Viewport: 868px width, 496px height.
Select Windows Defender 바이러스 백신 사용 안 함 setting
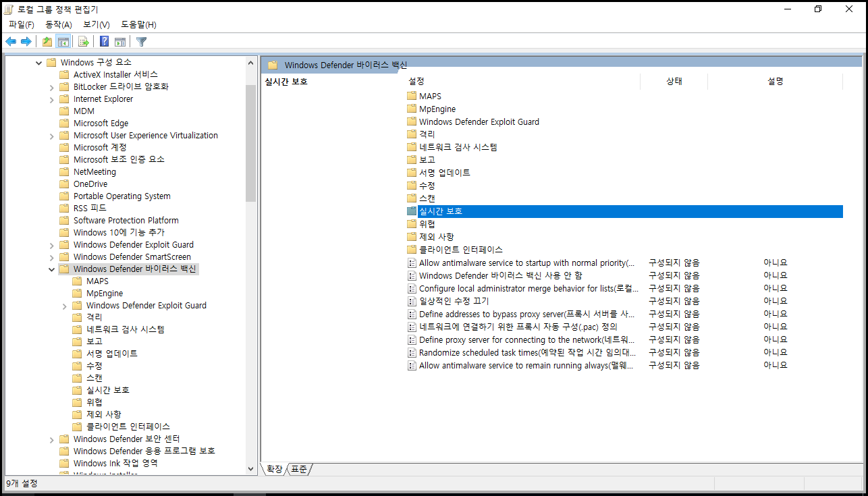coord(500,275)
